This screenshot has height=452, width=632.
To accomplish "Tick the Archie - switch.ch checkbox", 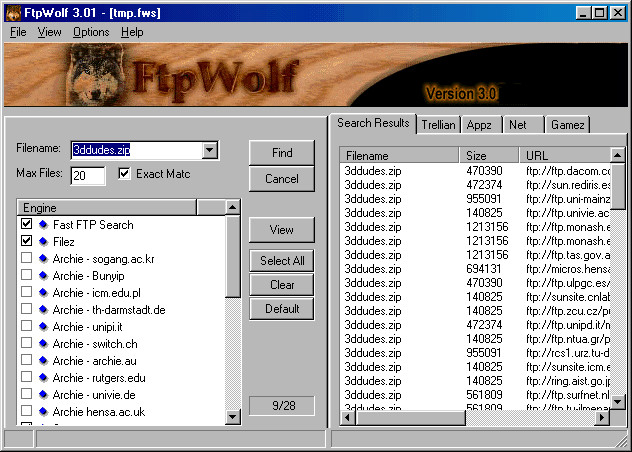I will click(x=27, y=343).
